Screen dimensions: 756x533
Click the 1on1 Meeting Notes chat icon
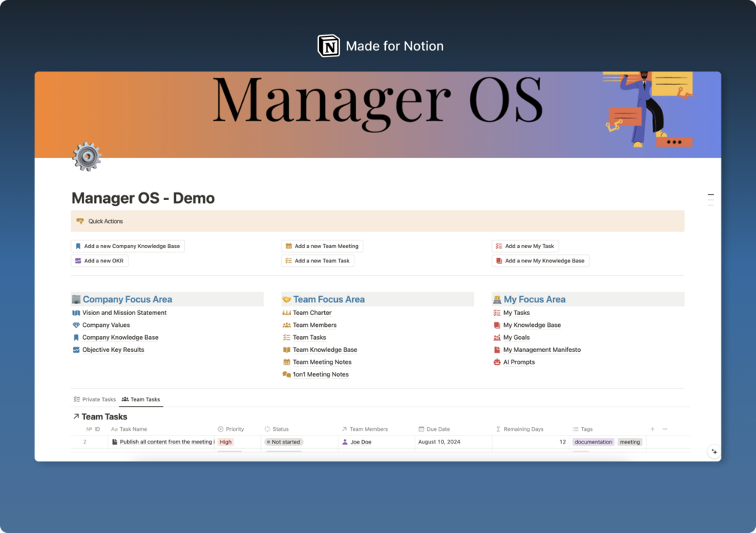287,374
